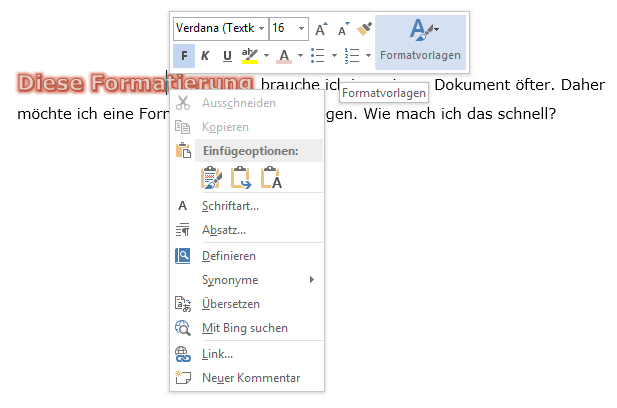The width and height of the screenshot is (617, 408).
Task: Click the words 'möchte ich eine' in the document
Action: 76,114
